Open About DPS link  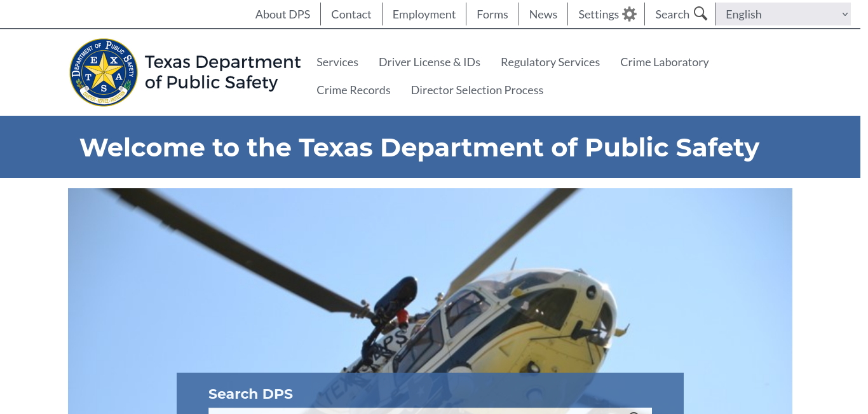283,14
